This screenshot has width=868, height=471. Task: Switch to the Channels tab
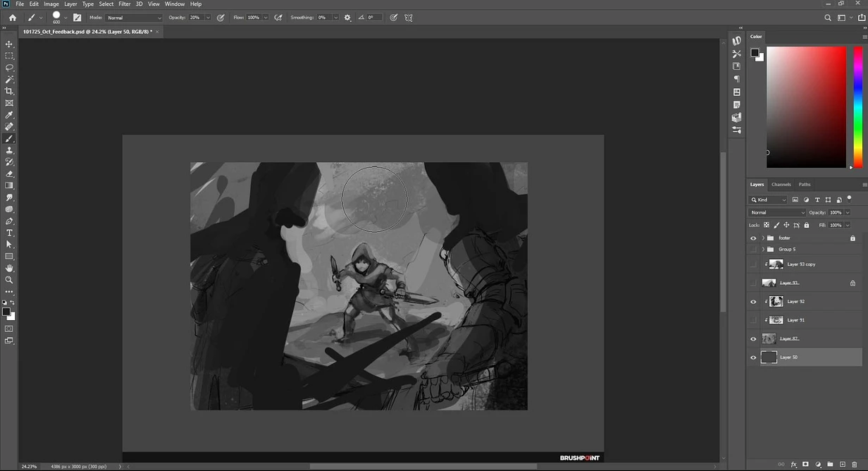coord(781,185)
